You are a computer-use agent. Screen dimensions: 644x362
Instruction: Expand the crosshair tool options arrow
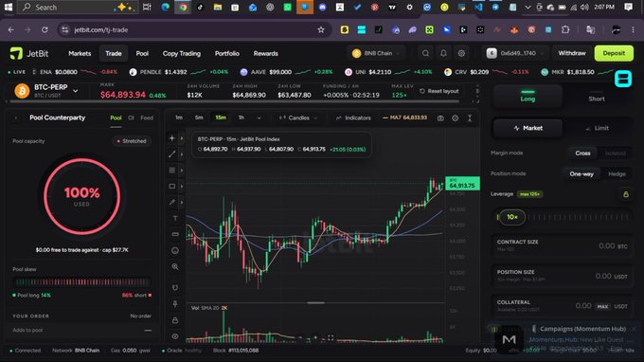[x=182, y=138]
